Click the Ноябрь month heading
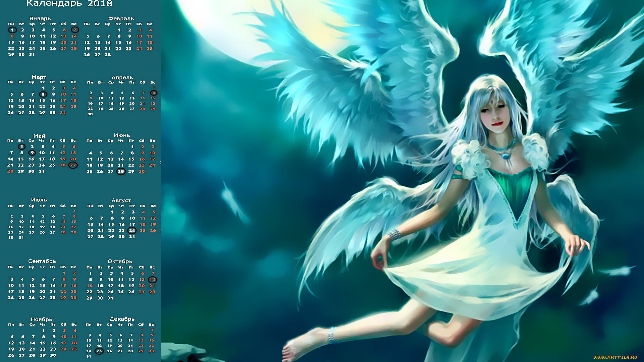Image resolution: width=644 pixels, height=362 pixels. pyautogui.click(x=42, y=319)
